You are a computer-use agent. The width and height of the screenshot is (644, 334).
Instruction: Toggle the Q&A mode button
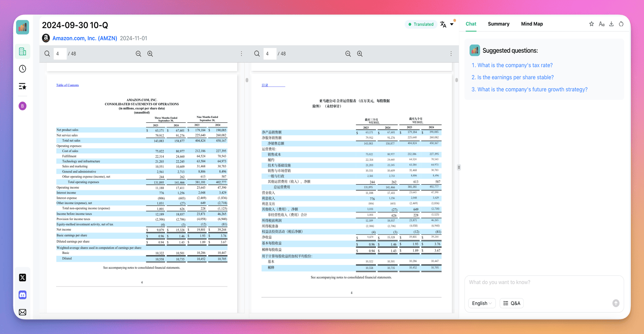[511, 303]
